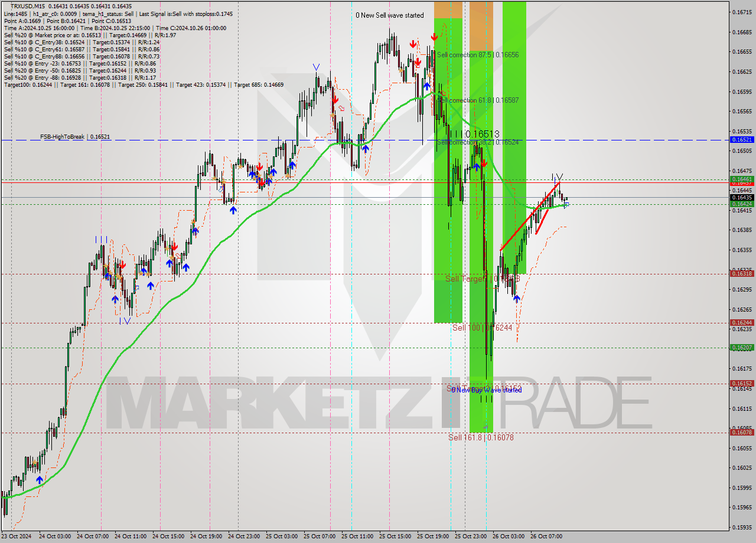Viewport: 756px width, 543px height.
Task: Click the '24 Oct 03:00' time label
Action: (55, 537)
